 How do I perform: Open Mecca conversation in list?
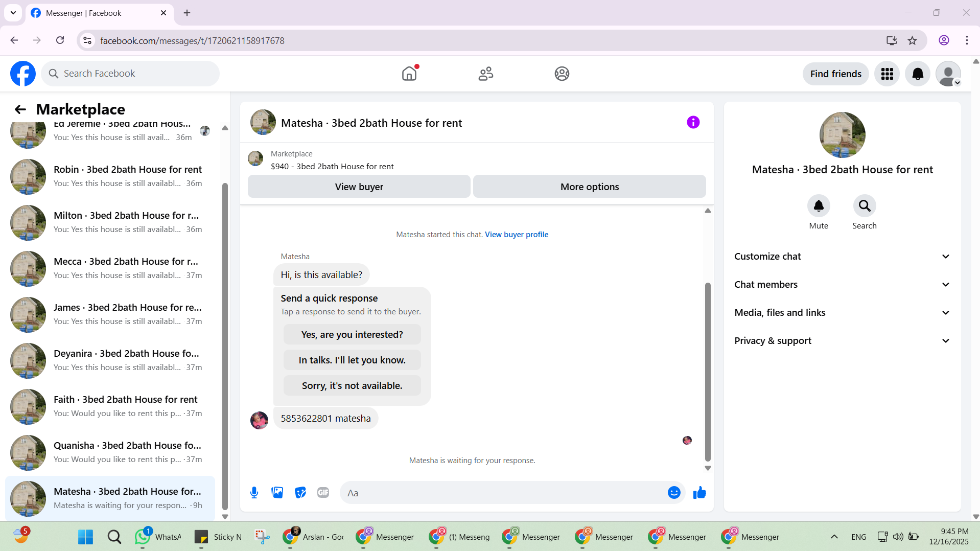(x=110, y=268)
